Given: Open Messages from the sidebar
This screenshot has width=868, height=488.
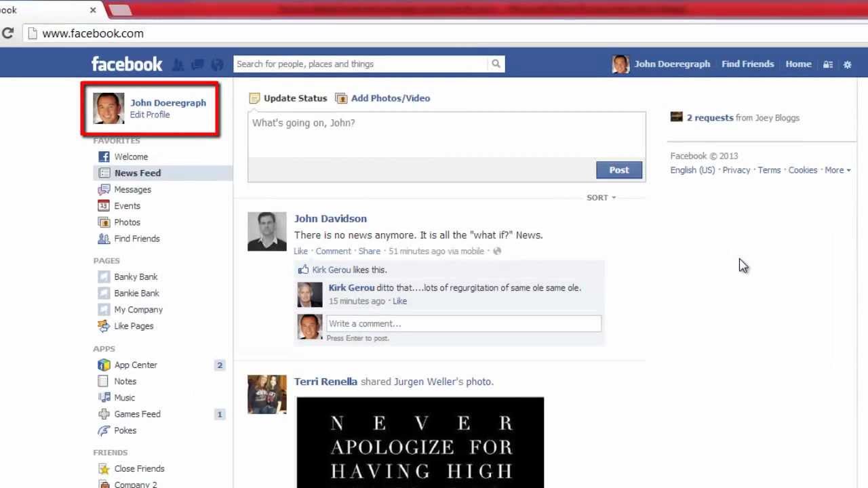Looking at the screenshot, I should coord(132,190).
